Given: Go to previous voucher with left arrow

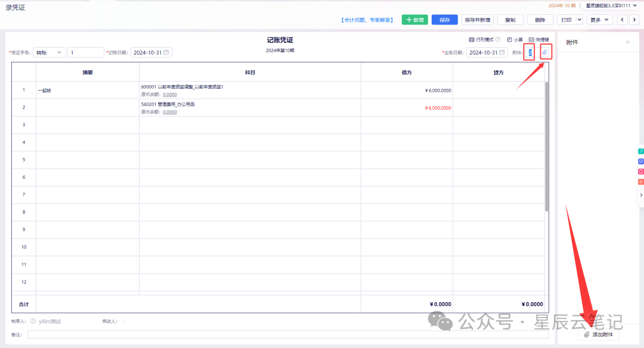Looking at the screenshot, I should point(622,20).
